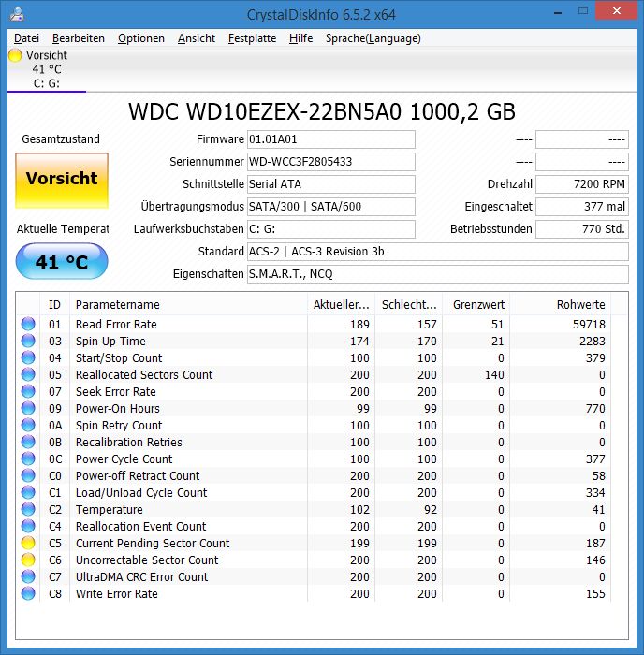Open the Optionen menu

pyautogui.click(x=141, y=38)
